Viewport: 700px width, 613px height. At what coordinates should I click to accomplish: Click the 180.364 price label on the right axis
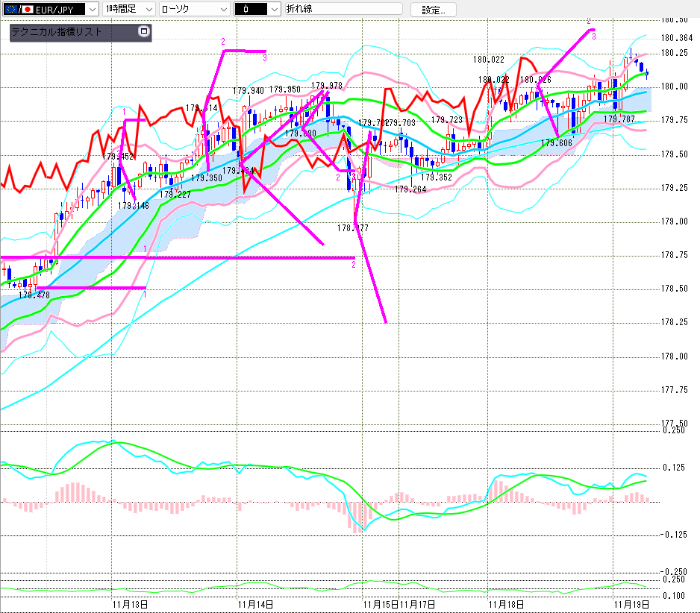[675, 37]
